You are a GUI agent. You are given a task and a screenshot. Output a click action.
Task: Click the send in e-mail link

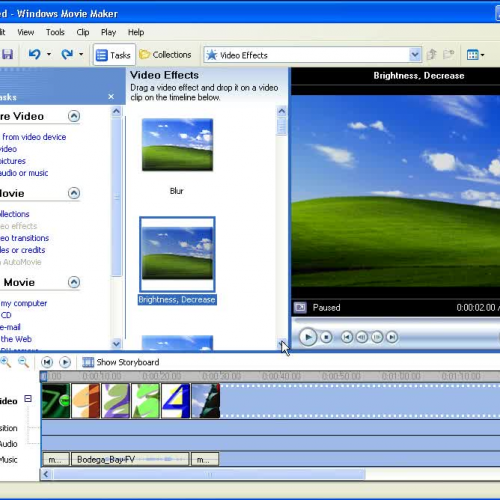tap(10, 327)
